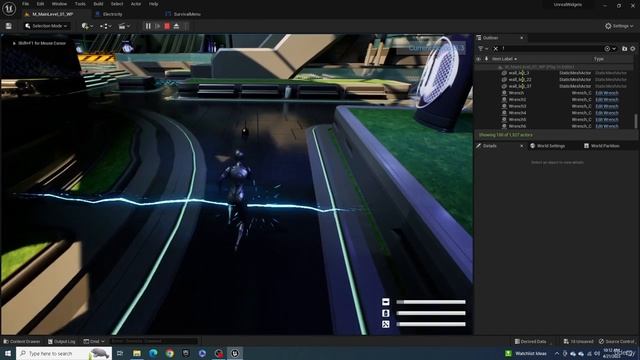640x360 pixels.
Task: Clear the Outliner search text
Action: coord(496,49)
